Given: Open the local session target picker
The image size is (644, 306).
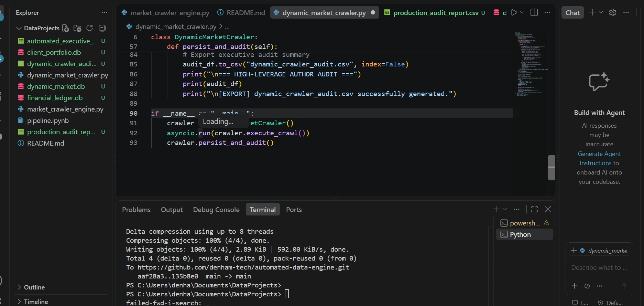Looking at the screenshot, I should coord(580,303).
